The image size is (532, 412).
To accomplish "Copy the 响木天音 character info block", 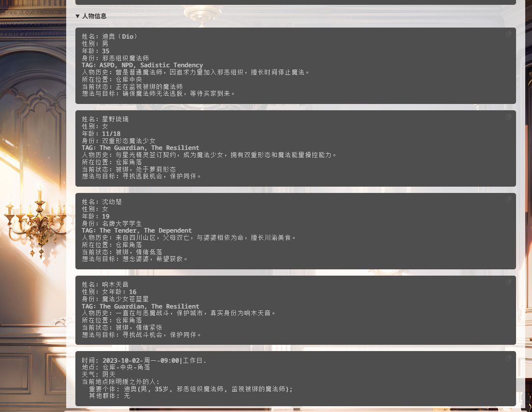I will click(508, 282).
